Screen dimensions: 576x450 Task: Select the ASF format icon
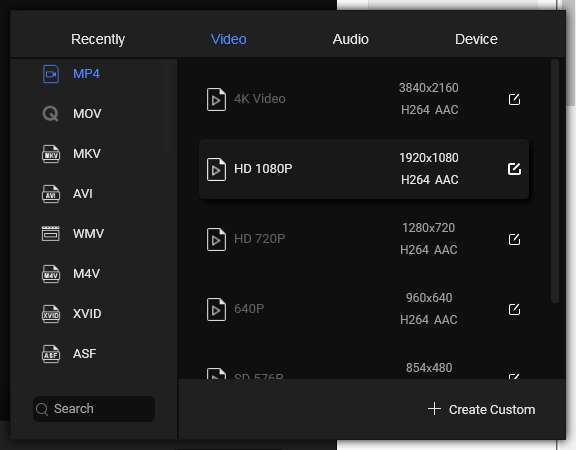point(51,354)
